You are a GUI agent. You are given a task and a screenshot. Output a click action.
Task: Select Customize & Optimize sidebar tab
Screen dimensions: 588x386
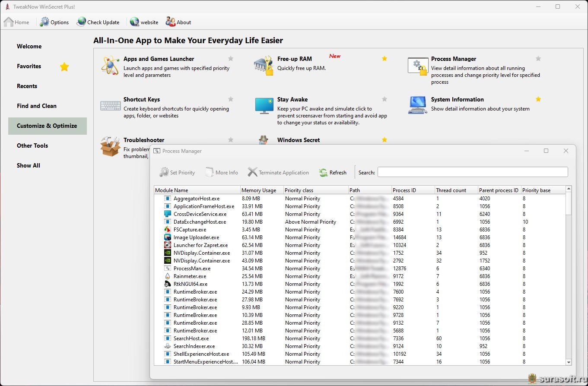pyautogui.click(x=47, y=126)
